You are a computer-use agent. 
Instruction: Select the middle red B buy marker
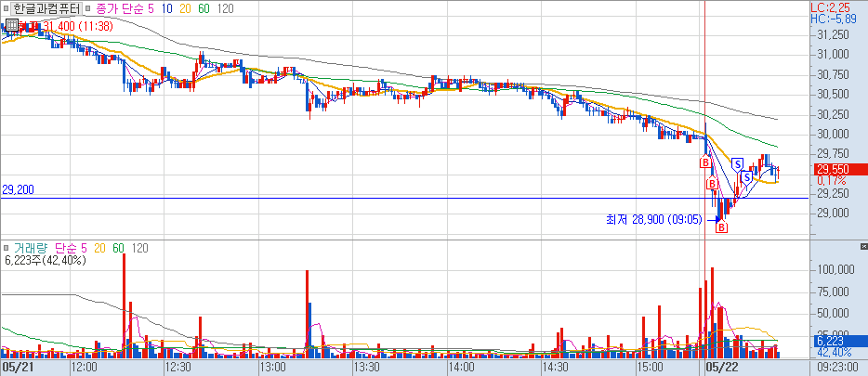click(713, 184)
